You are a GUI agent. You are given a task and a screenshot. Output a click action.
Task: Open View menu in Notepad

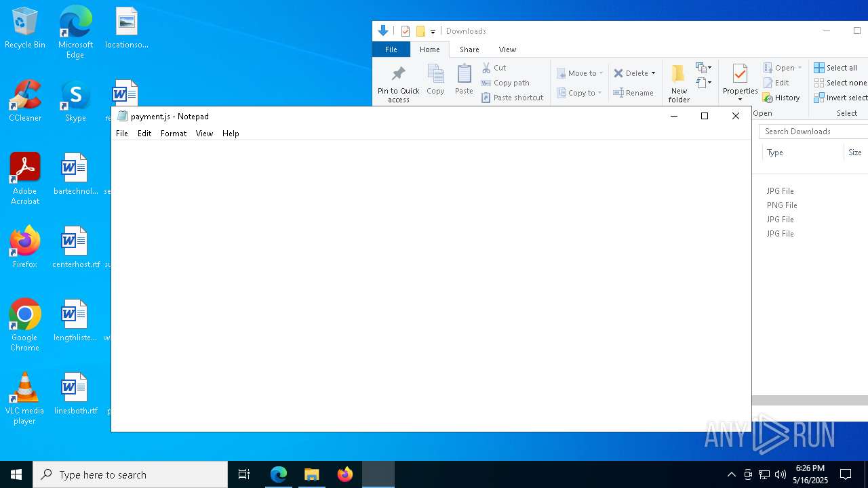click(204, 134)
